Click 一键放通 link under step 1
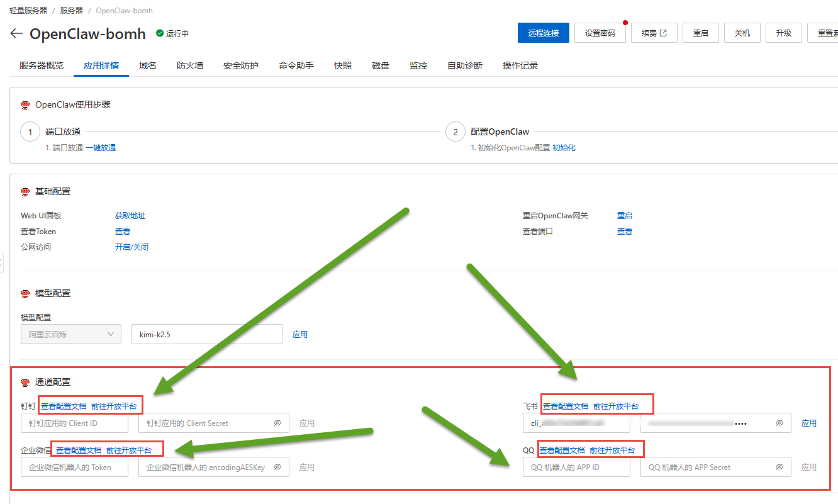This screenshot has width=838, height=504. tap(101, 148)
